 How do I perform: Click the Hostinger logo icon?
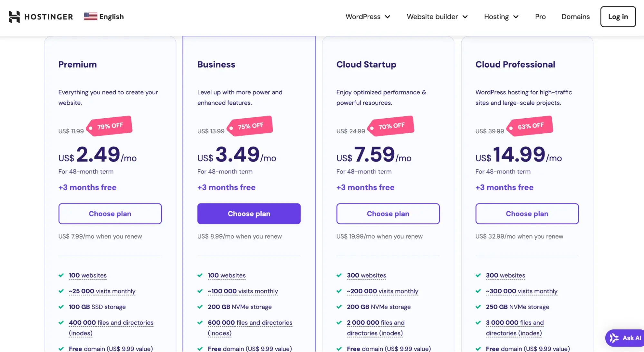coord(14,17)
